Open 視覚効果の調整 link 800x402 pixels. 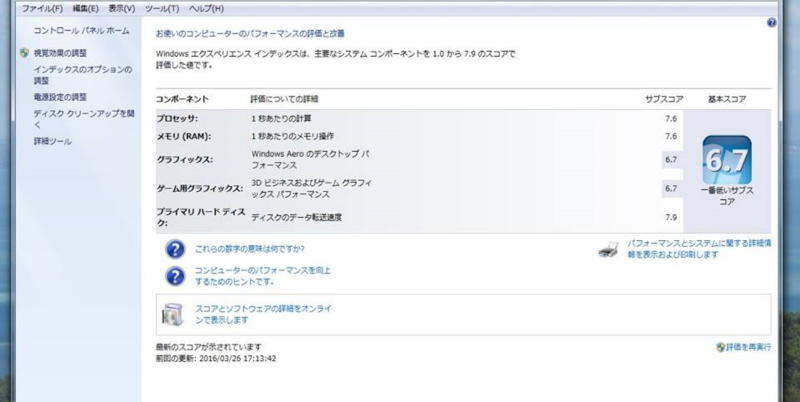tap(60, 53)
